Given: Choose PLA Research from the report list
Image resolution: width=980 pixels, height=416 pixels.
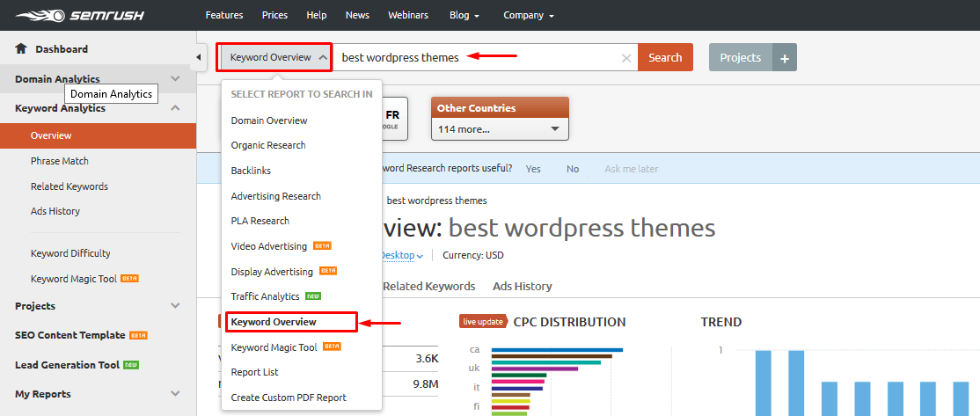Looking at the screenshot, I should (260, 221).
